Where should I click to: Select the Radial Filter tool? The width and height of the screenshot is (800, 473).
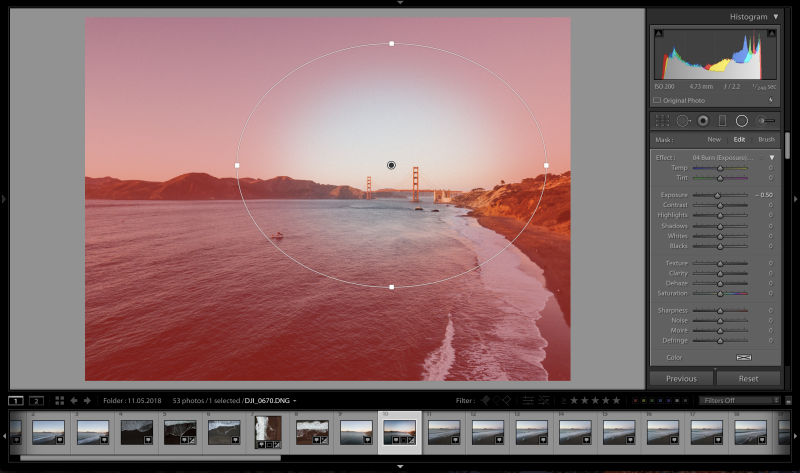point(742,121)
